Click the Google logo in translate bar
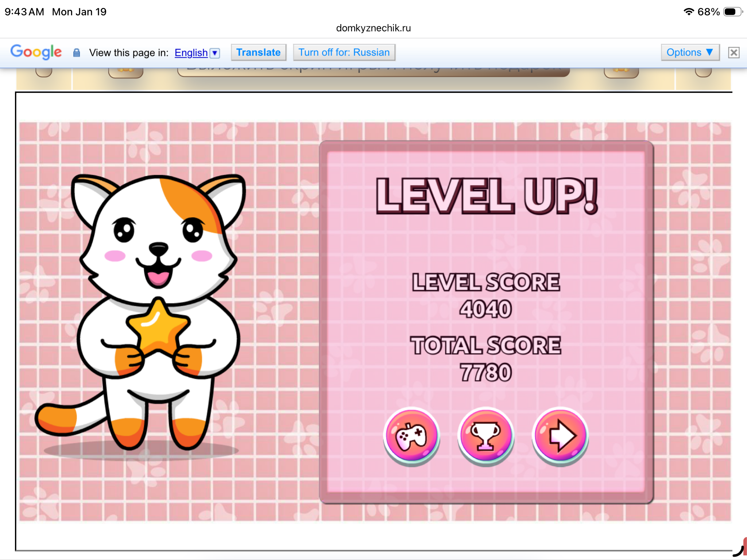Screen dimensions: 747x560 point(36,52)
